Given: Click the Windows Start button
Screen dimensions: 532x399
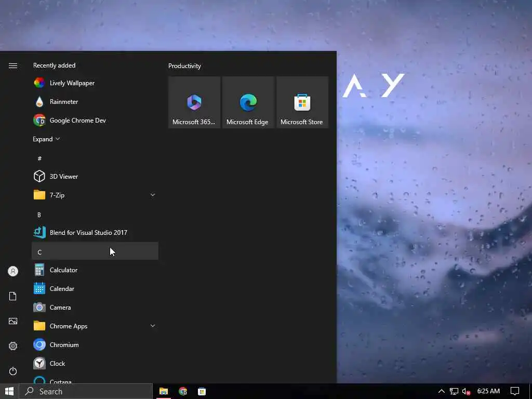Looking at the screenshot, I should point(9,392).
